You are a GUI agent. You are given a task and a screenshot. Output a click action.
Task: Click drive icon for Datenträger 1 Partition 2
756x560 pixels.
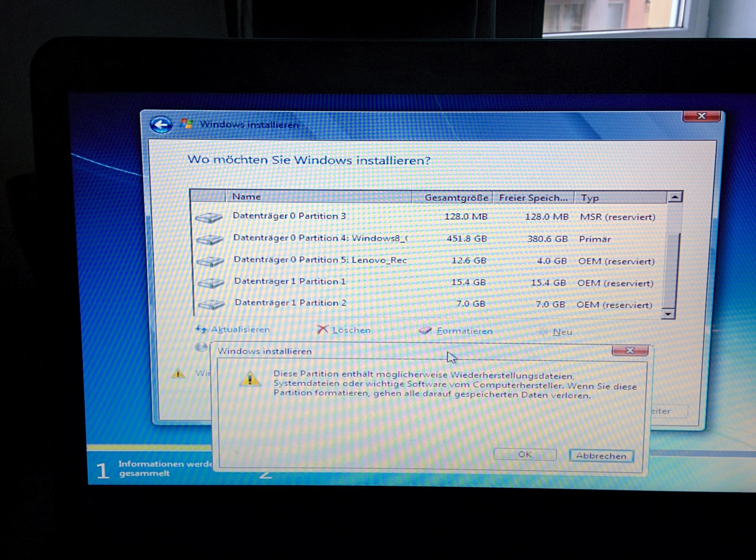tap(211, 305)
